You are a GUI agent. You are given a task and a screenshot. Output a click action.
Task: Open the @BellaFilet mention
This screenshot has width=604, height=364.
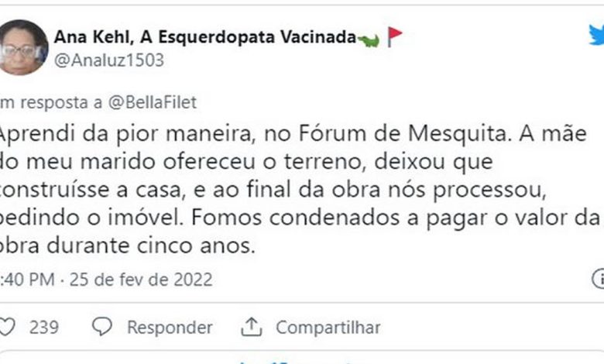pyautogui.click(x=157, y=102)
